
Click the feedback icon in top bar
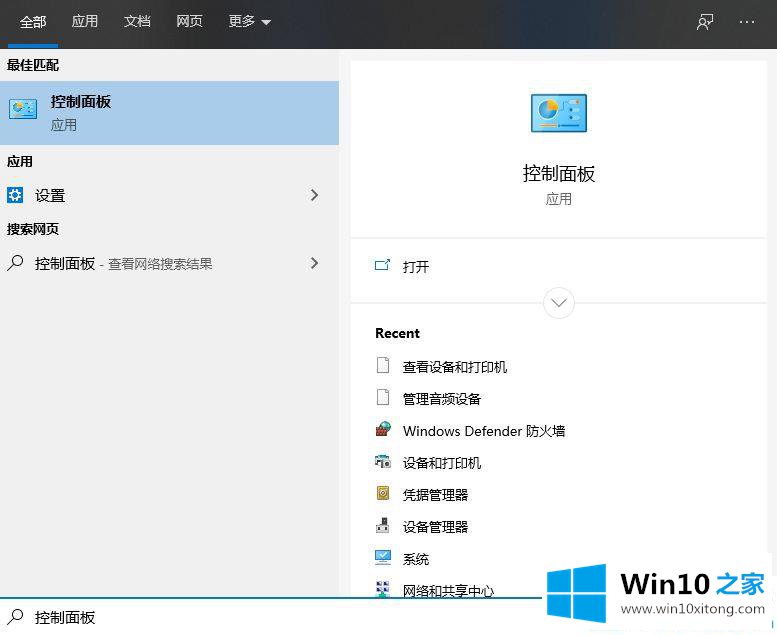(x=705, y=22)
